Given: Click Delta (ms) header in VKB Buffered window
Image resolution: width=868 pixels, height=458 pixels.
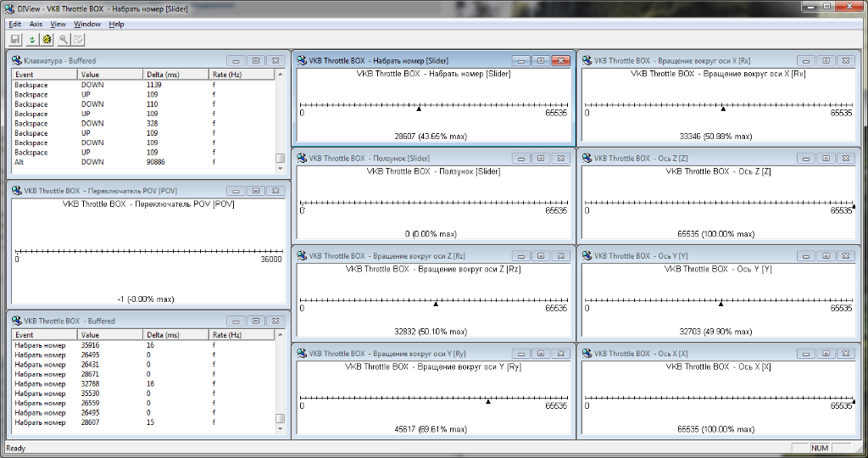Looking at the screenshot, I should click(175, 334).
